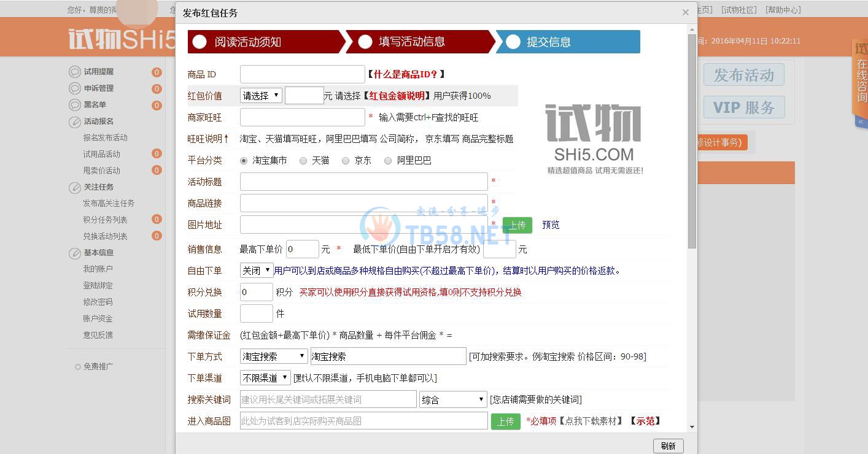Click the 点我下载素材 link
868x454 pixels.
tap(591, 421)
